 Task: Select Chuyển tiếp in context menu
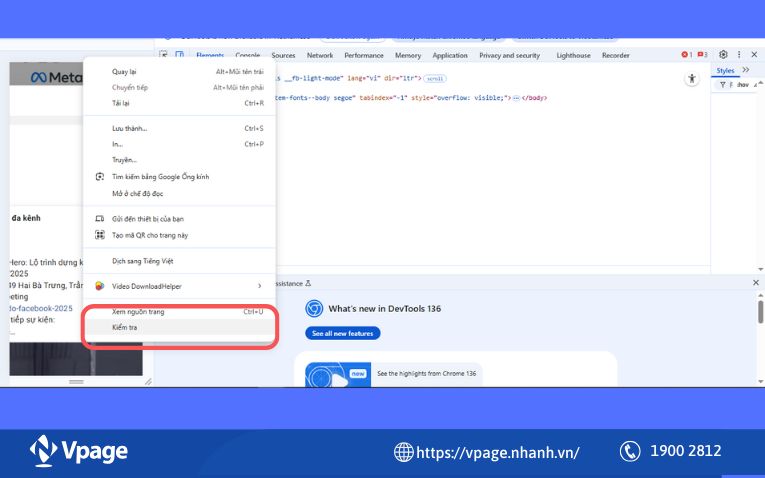click(180, 87)
